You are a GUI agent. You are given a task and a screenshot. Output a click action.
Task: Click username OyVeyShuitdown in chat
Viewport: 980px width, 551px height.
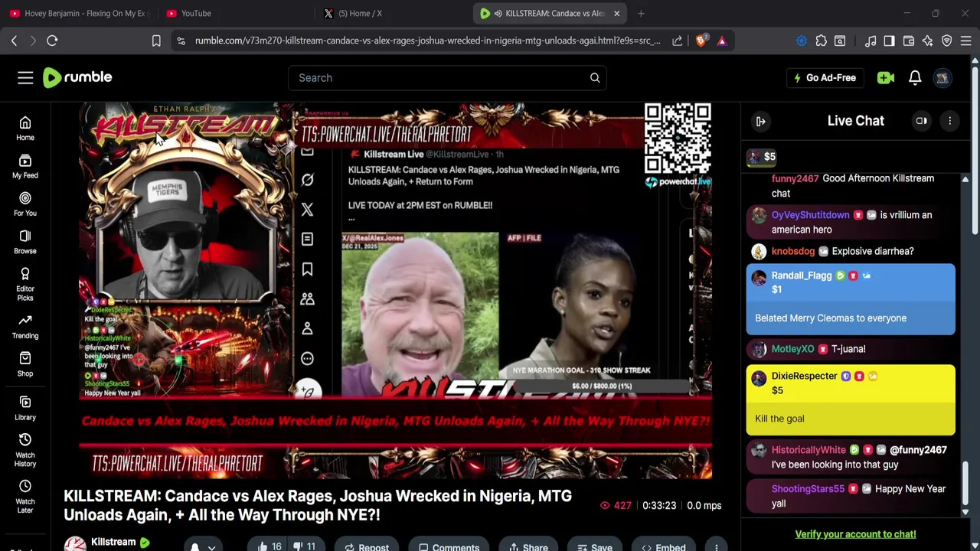coord(810,215)
